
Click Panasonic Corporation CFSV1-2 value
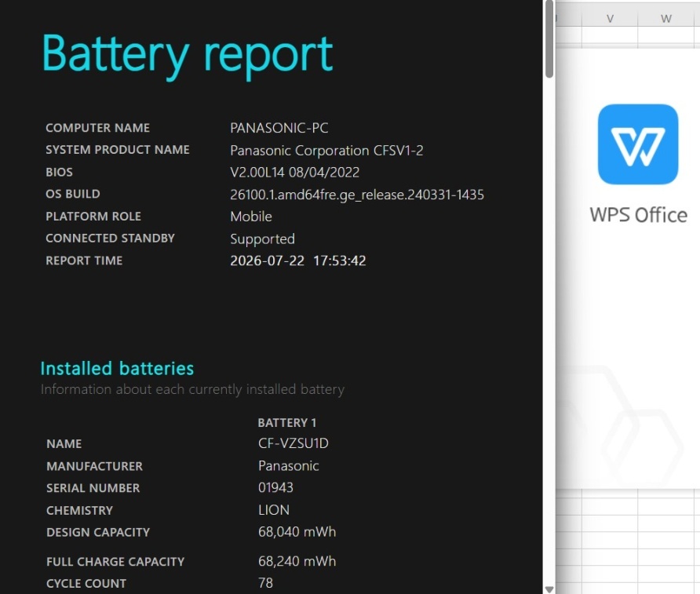pos(326,151)
